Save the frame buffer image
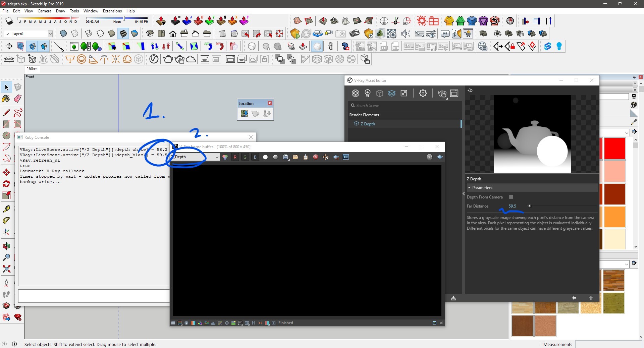 285,157
